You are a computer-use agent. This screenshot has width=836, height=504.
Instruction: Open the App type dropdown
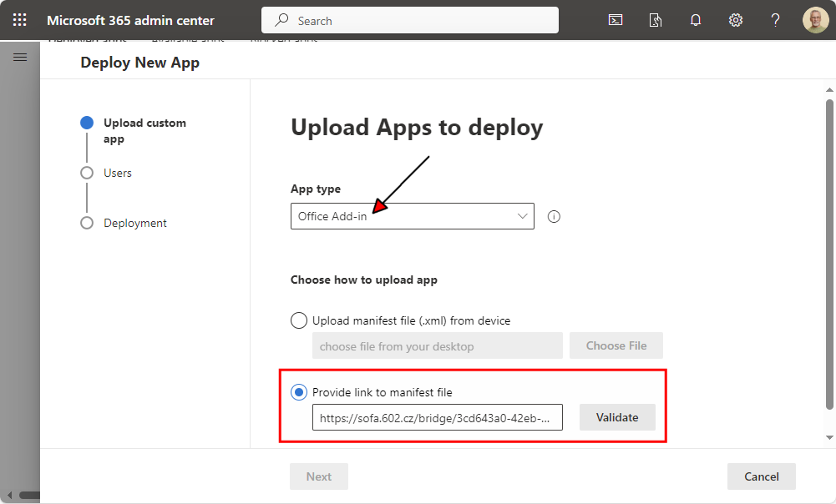tap(412, 216)
